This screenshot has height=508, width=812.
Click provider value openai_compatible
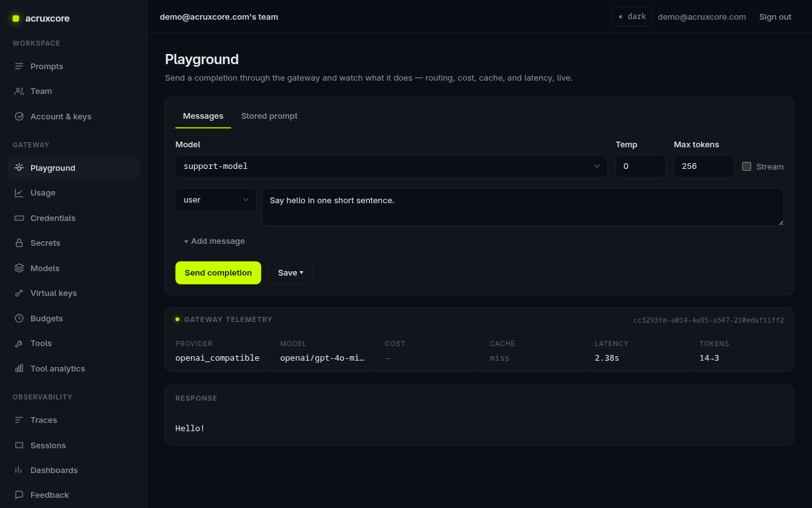pyautogui.click(x=218, y=358)
